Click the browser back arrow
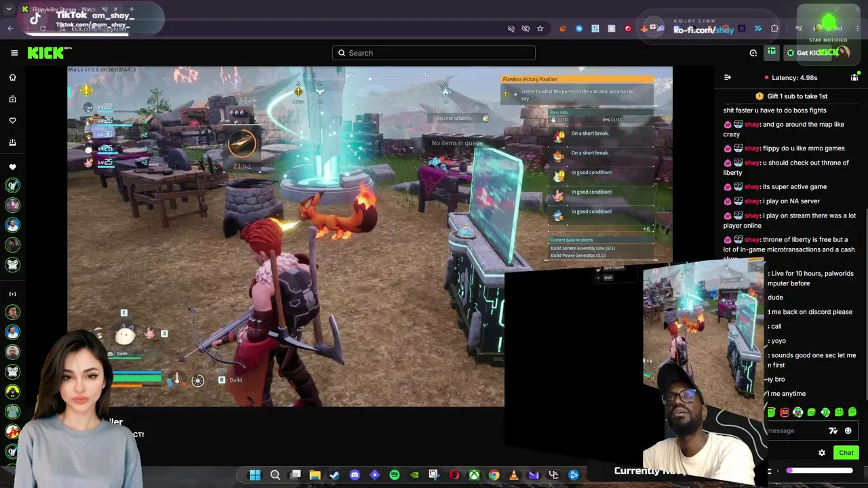Viewport: 868px width, 488px height. tap(10, 28)
